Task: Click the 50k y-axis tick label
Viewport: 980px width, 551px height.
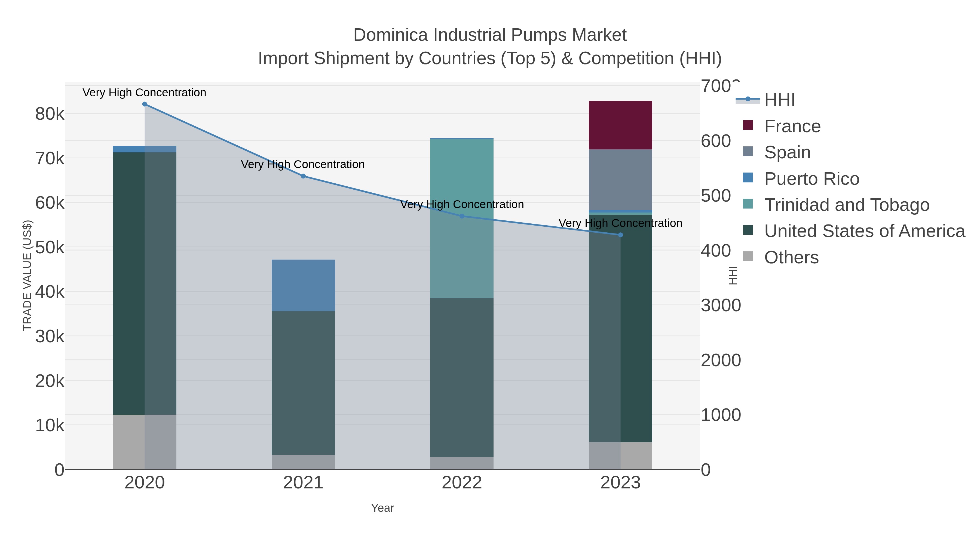Action: (x=50, y=247)
